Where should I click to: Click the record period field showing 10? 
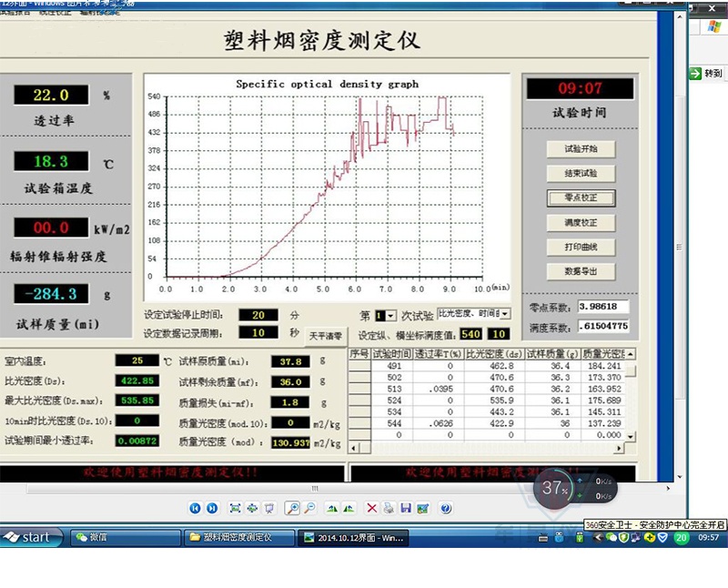[258, 332]
